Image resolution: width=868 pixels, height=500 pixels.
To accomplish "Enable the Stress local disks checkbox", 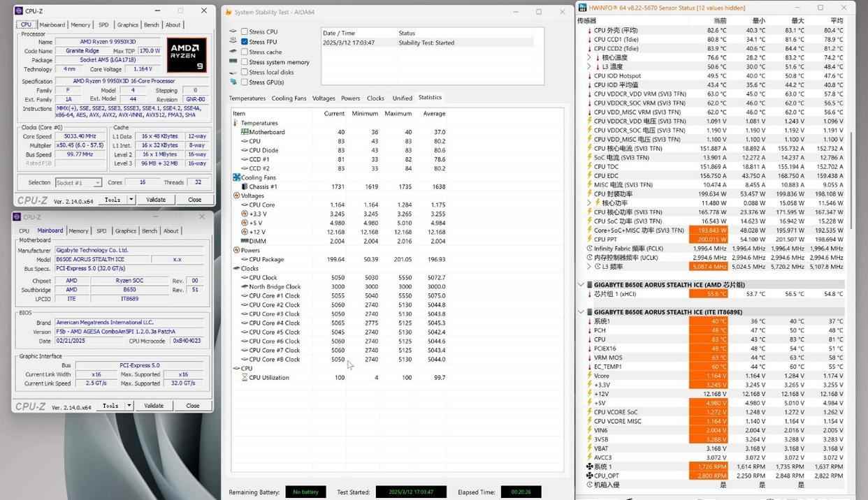I will coord(245,72).
